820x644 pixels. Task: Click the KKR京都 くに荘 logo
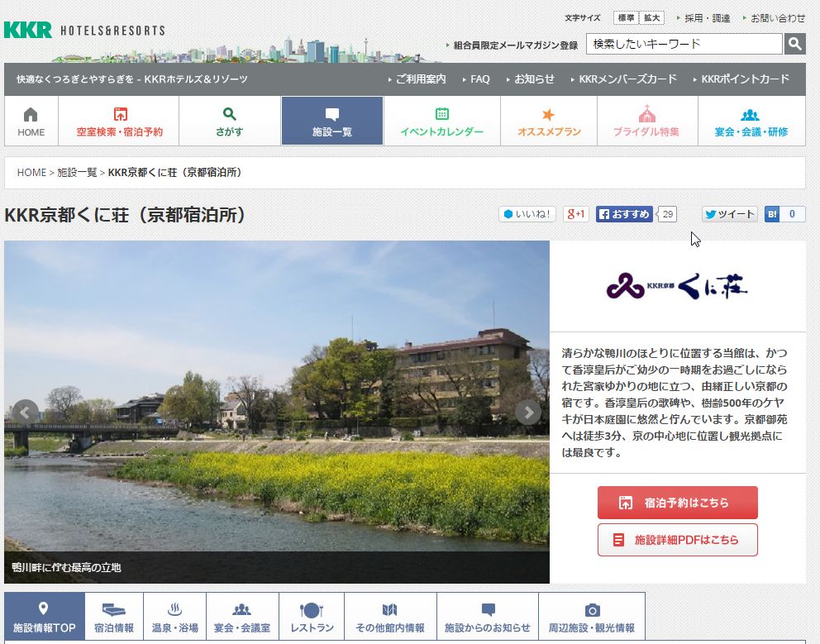[x=677, y=286]
